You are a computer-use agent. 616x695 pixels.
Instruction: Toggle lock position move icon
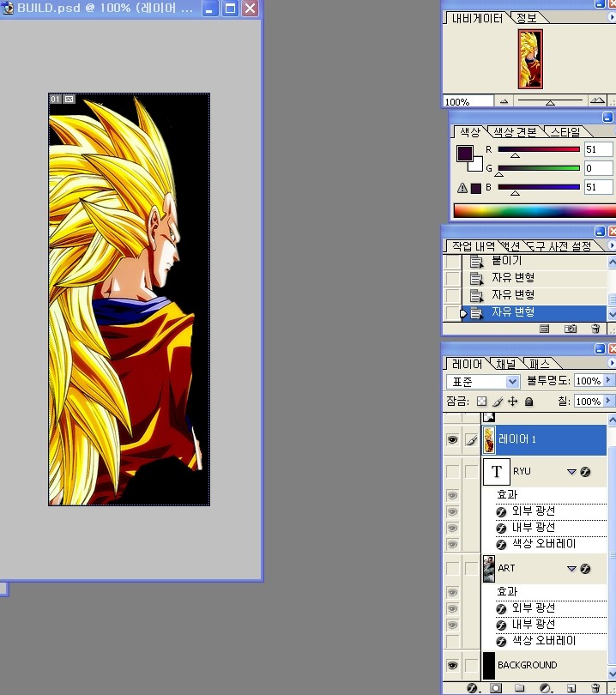(513, 402)
